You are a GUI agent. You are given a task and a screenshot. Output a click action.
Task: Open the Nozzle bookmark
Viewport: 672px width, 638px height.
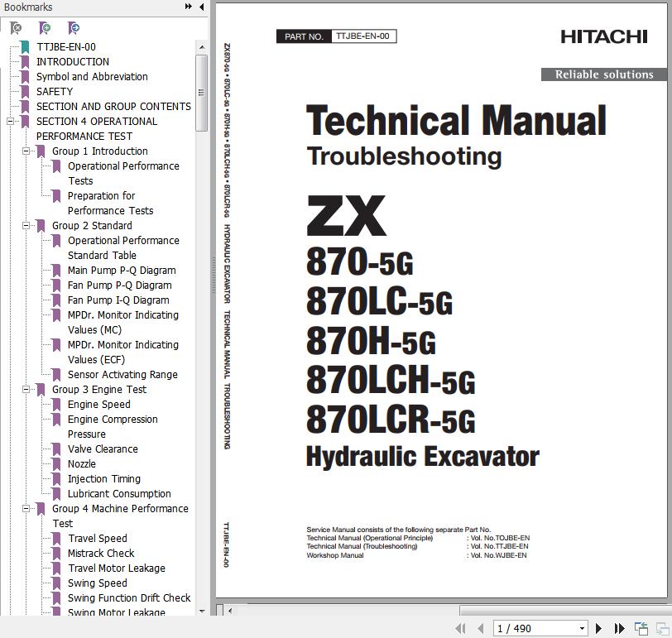(x=82, y=464)
